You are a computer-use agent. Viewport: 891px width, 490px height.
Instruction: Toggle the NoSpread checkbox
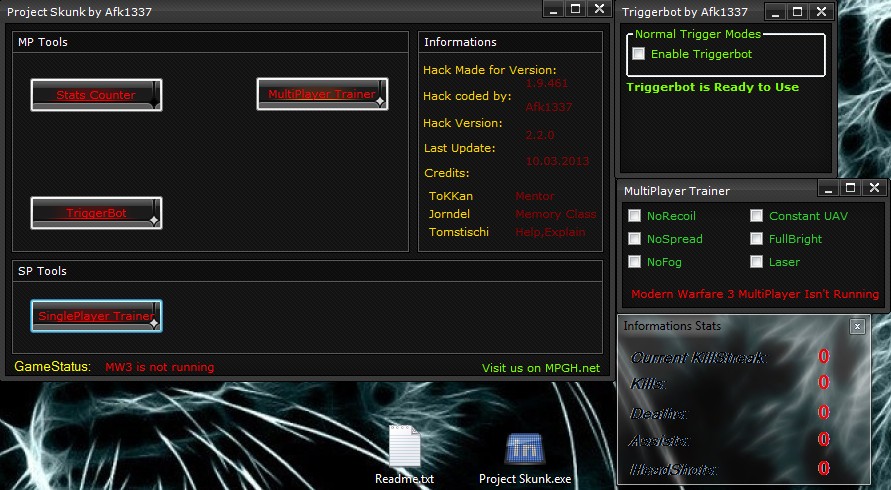[634, 239]
